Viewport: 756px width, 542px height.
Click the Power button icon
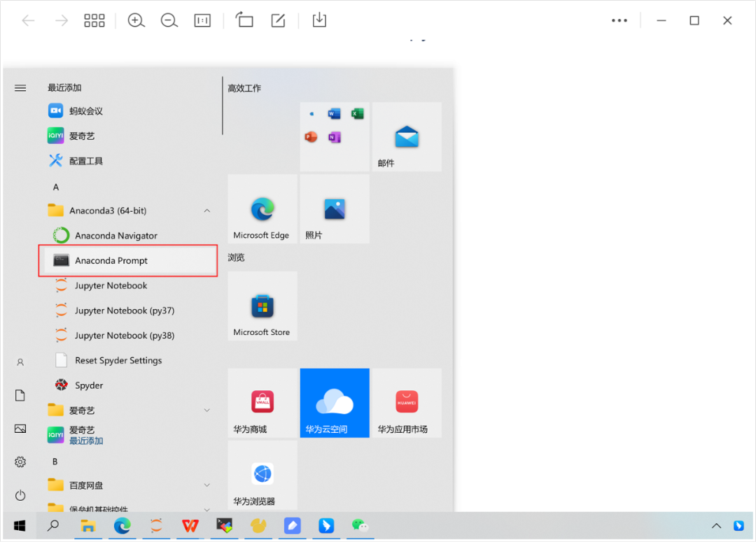click(20, 495)
